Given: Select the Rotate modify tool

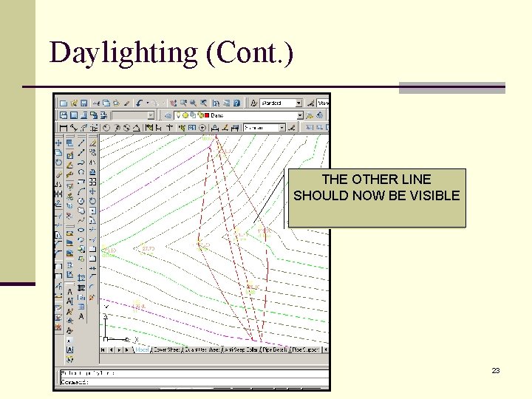Looking at the screenshot, I should pyautogui.click(x=92, y=201).
